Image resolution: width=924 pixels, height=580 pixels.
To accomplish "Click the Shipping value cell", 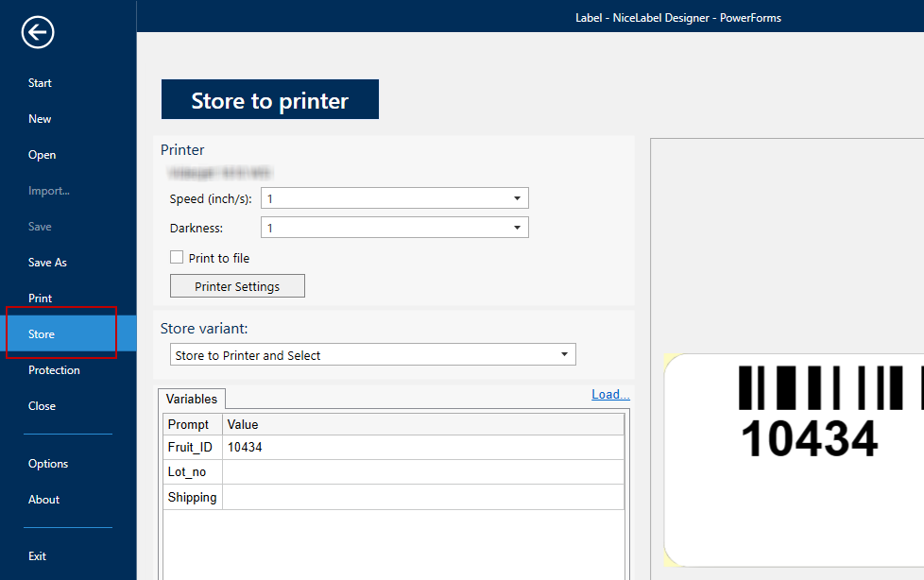I will (x=423, y=497).
